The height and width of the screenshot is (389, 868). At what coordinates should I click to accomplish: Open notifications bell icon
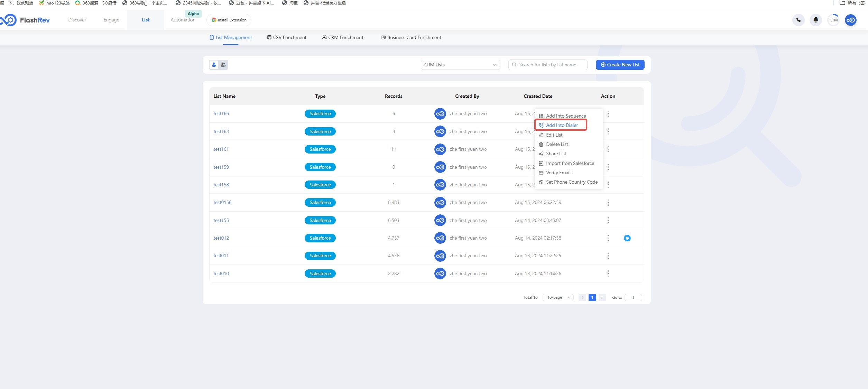pyautogui.click(x=816, y=20)
